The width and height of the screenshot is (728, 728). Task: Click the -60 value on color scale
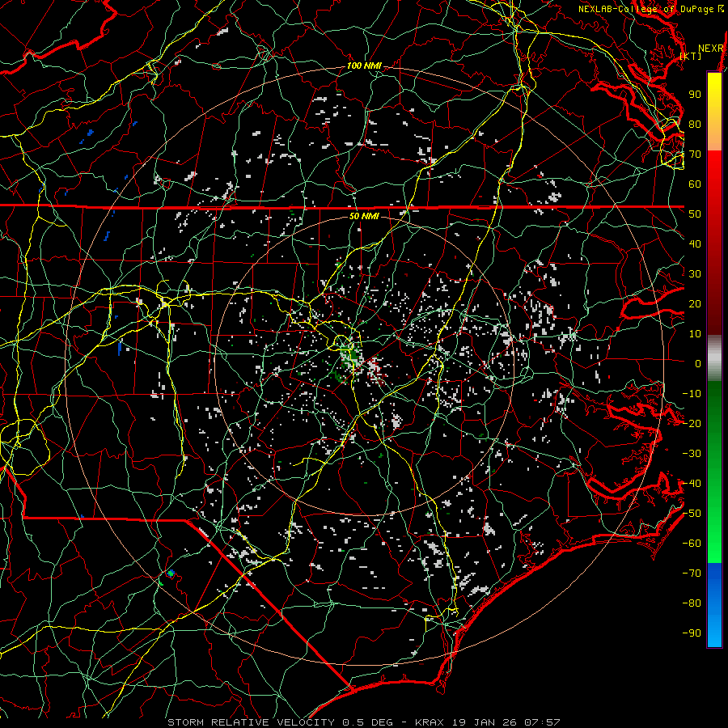tap(692, 544)
